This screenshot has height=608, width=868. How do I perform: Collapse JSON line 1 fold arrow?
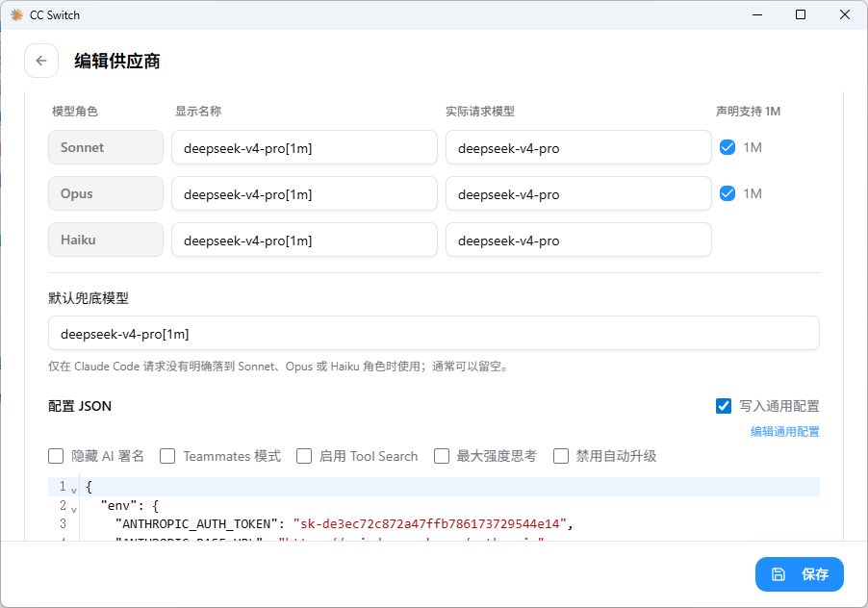[x=74, y=491]
